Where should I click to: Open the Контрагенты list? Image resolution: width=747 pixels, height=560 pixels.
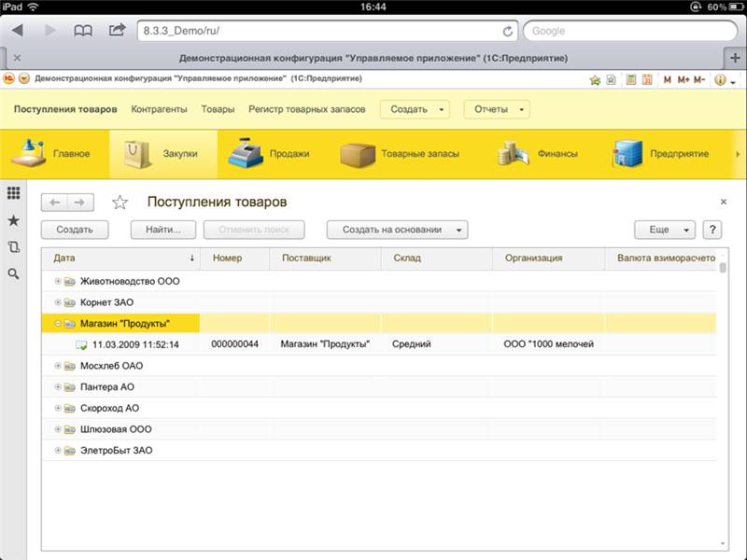coord(159,109)
